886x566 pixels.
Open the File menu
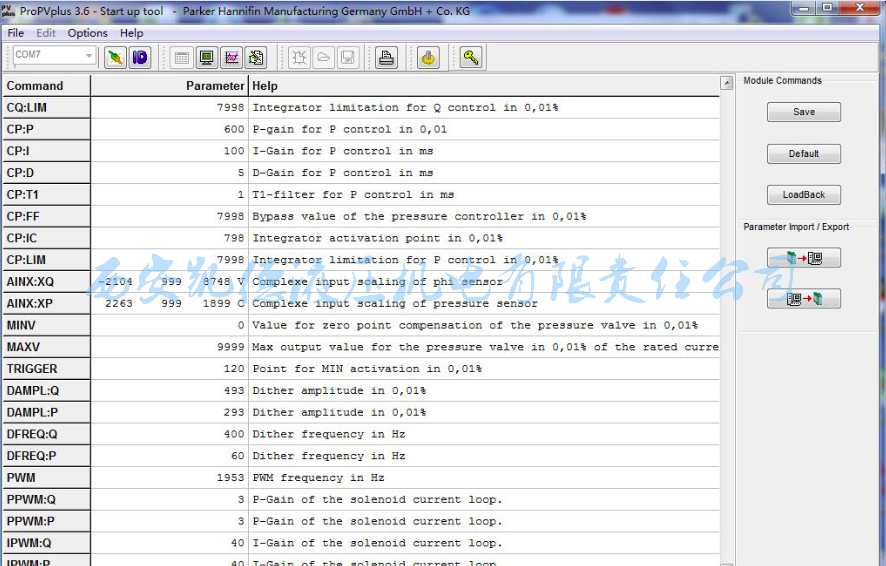point(16,33)
